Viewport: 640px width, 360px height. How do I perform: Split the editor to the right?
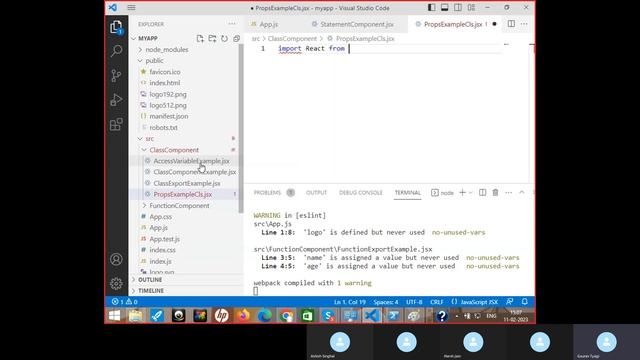pyautogui.click(x=511, y=24)
